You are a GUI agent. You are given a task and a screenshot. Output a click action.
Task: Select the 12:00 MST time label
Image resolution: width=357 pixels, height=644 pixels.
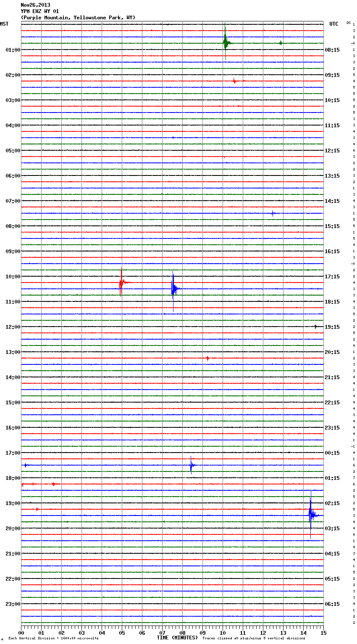(x=13, y=327)
